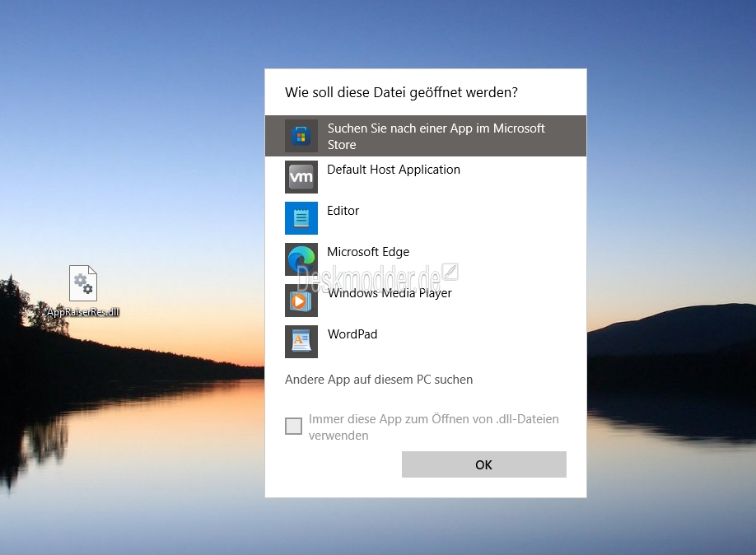
Task: Select the AppRaiserRes.dll file icon on desktop
Action: [83, 283]
